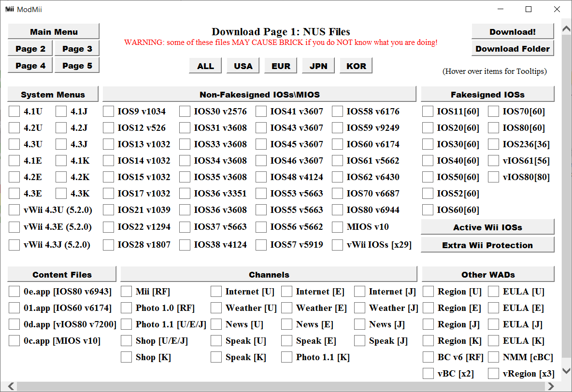Click the Extra Wii Protection button
Screen dimensions: 572x392
[488, 245]
